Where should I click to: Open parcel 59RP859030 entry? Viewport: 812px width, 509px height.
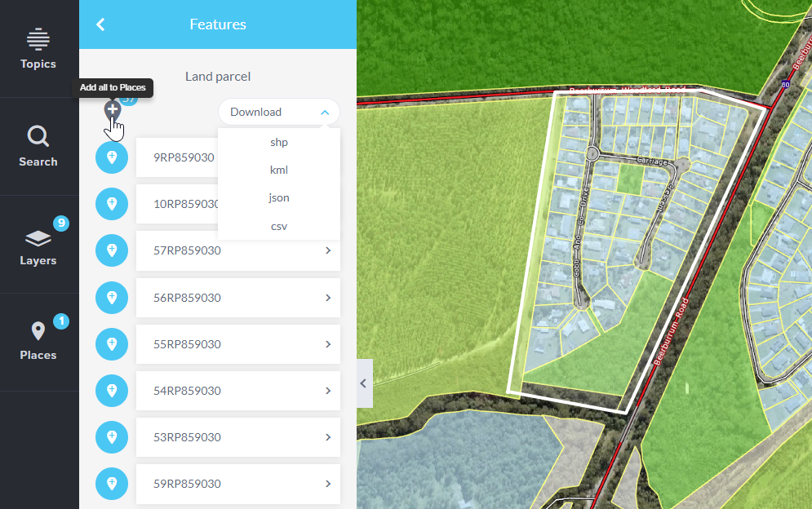point(237,484)
